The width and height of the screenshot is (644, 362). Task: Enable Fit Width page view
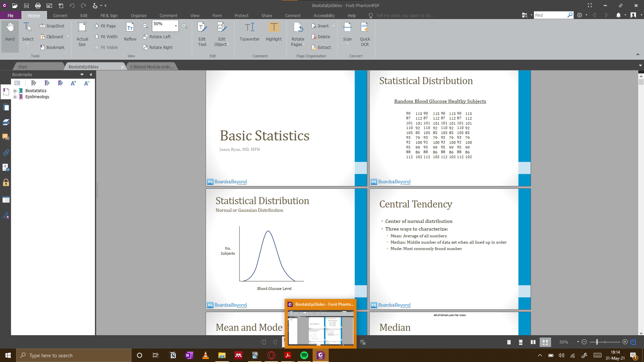click(106, 37)
